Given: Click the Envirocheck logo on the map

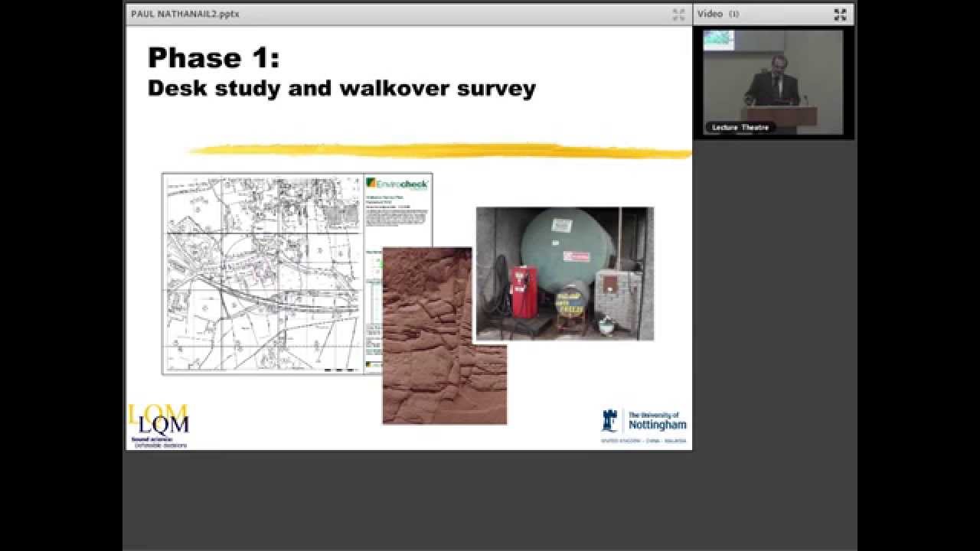Looking at the screenshot, I should 397,184.
